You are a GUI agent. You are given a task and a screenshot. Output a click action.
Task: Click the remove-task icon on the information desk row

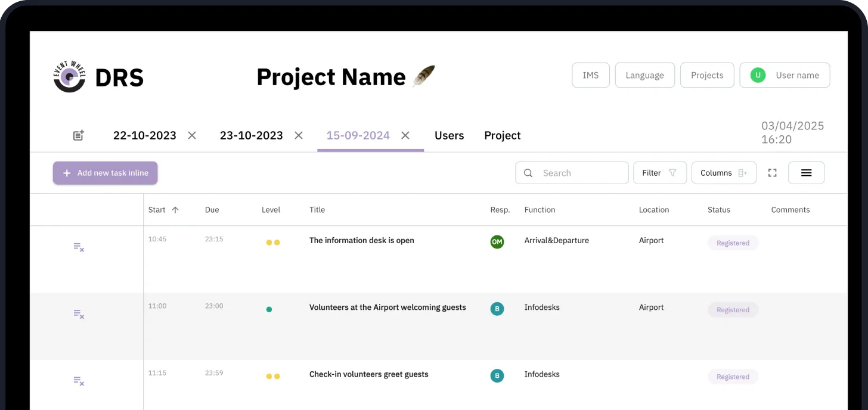[78, 247]
